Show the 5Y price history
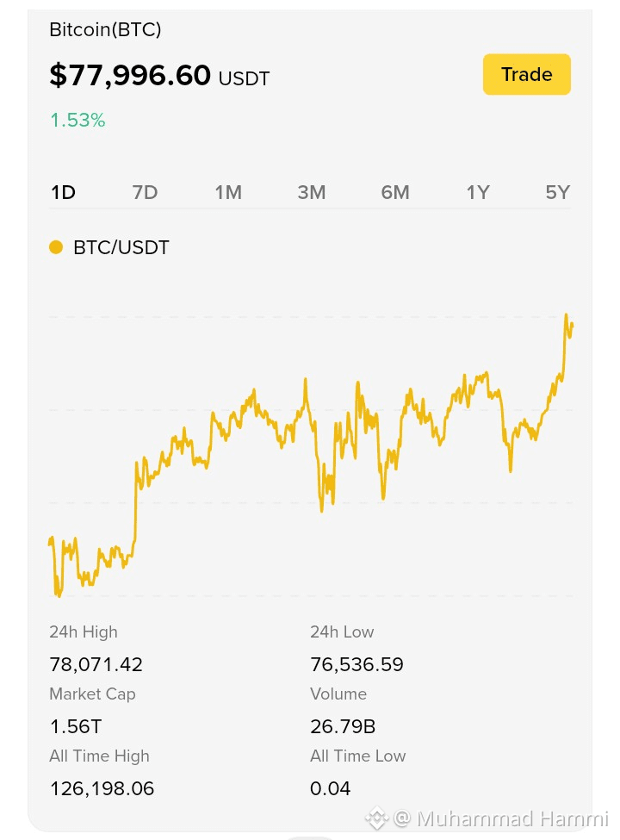 coord(558,192)
